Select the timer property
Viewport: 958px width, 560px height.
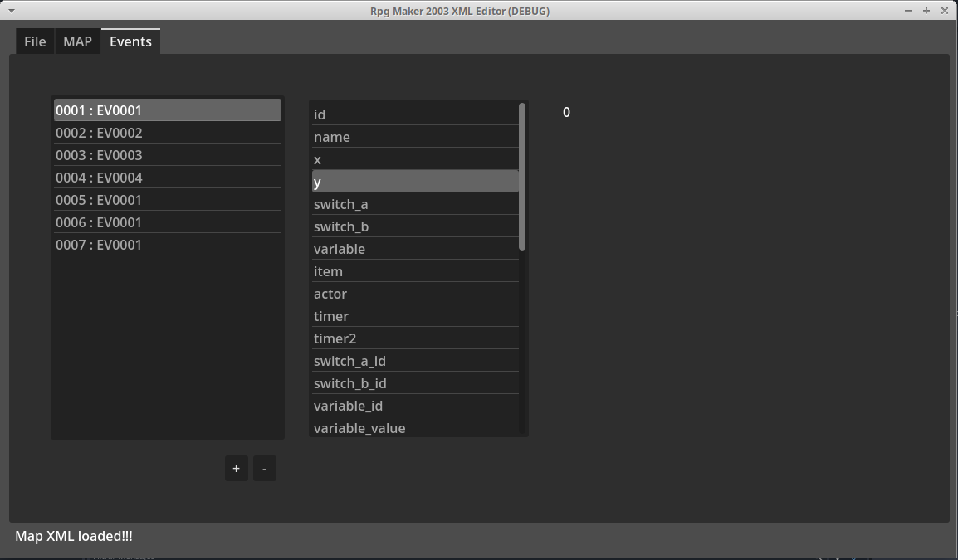click(x=415, y=316)
